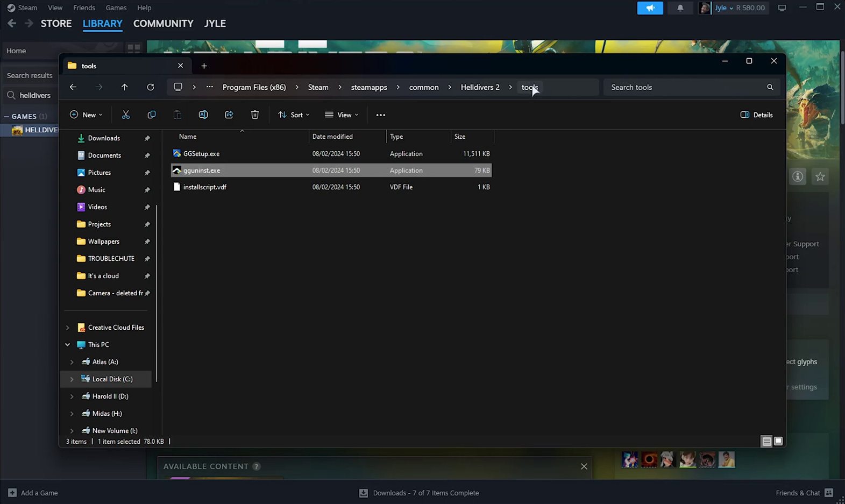The width and height of the screenshot is (845, 504).
Task: Click Add a Game in Steam
Action: [x=33, y=493]
